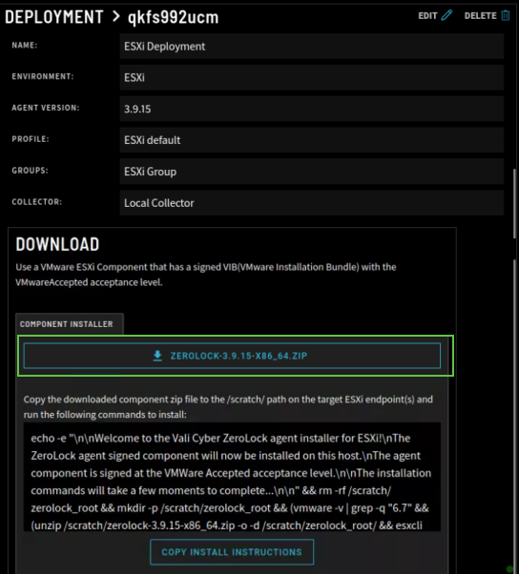This screenshot has height=574, width=519.
Task: Download the ZEROLOCK-3.9.15-X86_64.ZIP file
Action: tap(232, 355)
